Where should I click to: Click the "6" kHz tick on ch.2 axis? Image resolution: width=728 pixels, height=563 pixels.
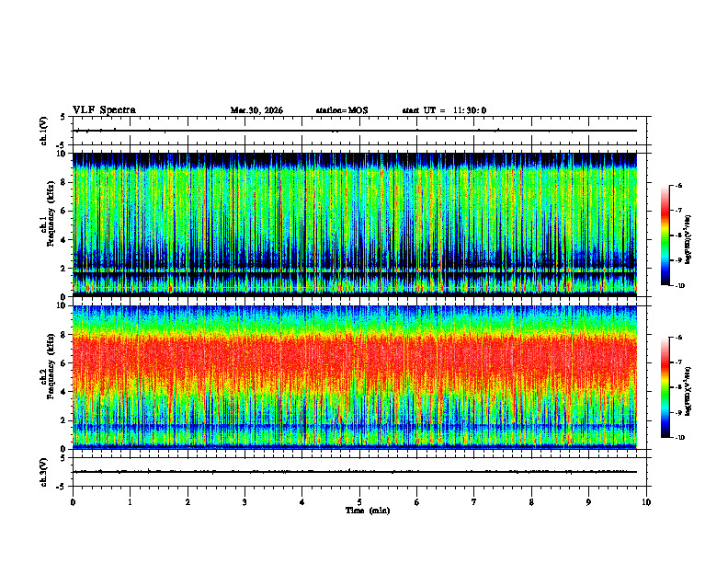click(x=64, y=363)
